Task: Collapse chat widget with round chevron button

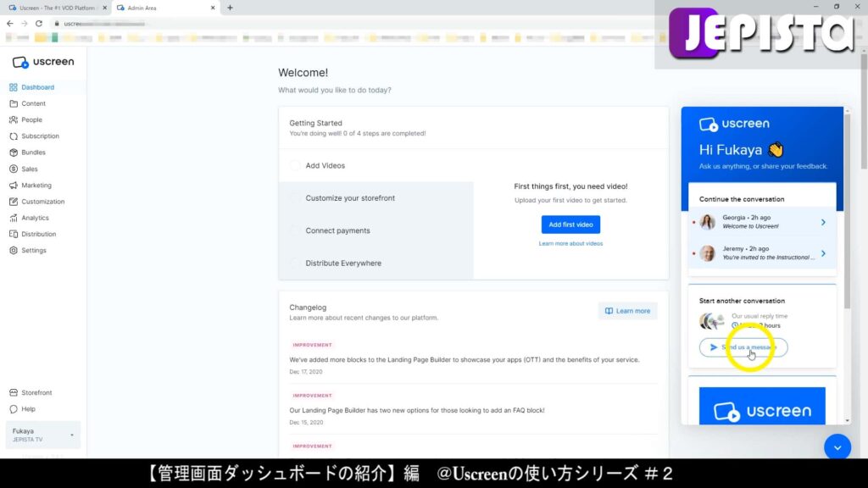Action: (837, 447)
